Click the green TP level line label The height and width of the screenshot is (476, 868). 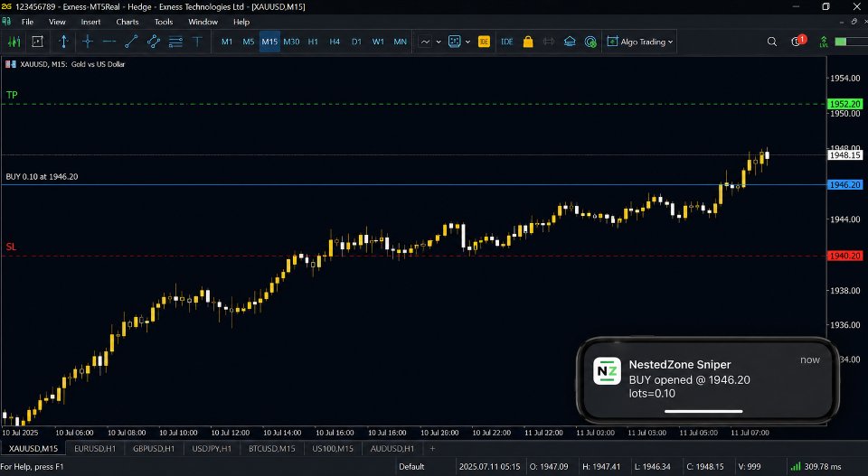[12, 95]
